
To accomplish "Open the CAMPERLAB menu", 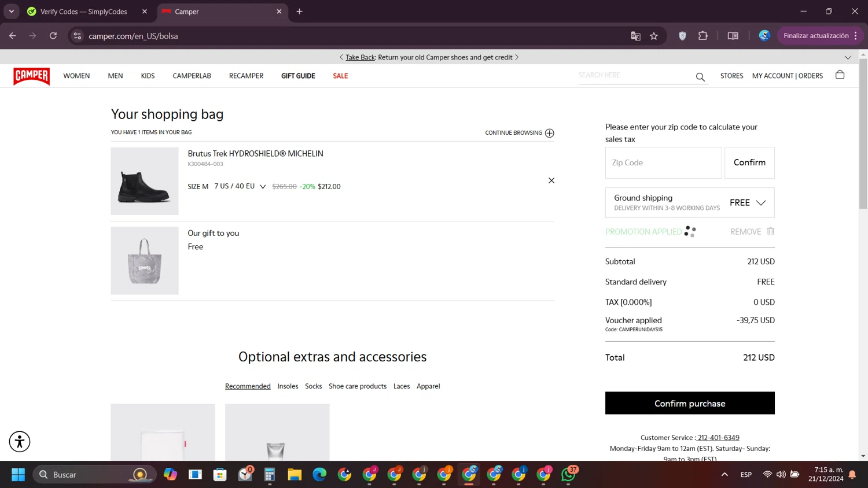I will [192, 76].
